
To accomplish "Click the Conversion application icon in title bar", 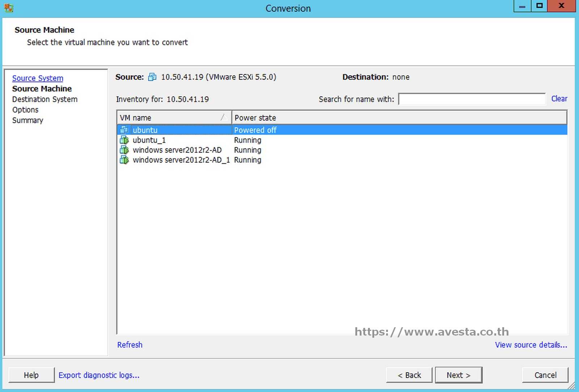I will click(x=9, y=8).
